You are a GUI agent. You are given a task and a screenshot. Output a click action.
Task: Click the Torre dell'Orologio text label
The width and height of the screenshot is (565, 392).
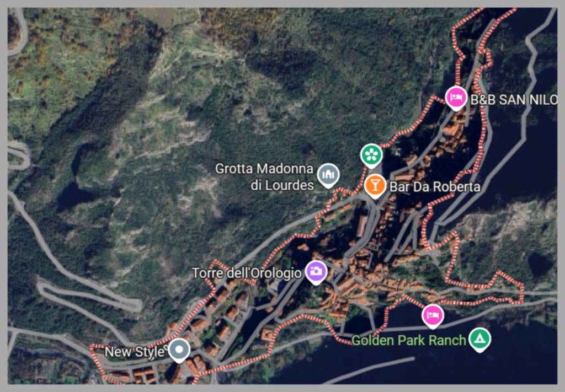tap(247, 273)
